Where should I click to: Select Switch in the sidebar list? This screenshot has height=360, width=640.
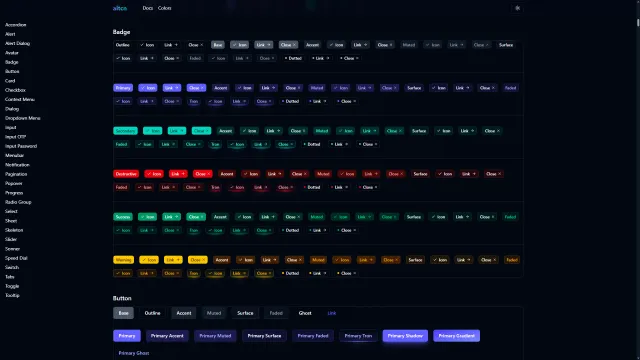point(12,267)
